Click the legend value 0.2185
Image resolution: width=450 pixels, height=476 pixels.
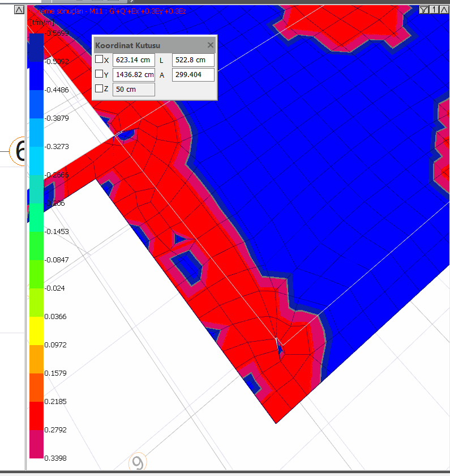pyautogui.click(x=55, y=402)
